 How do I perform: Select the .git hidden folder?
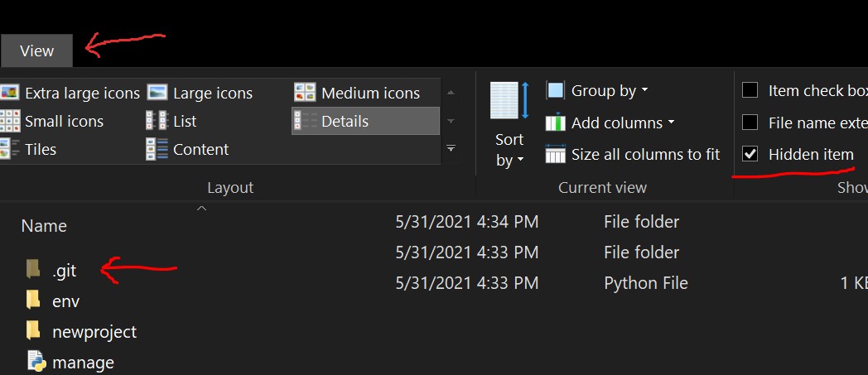[63, 269]
